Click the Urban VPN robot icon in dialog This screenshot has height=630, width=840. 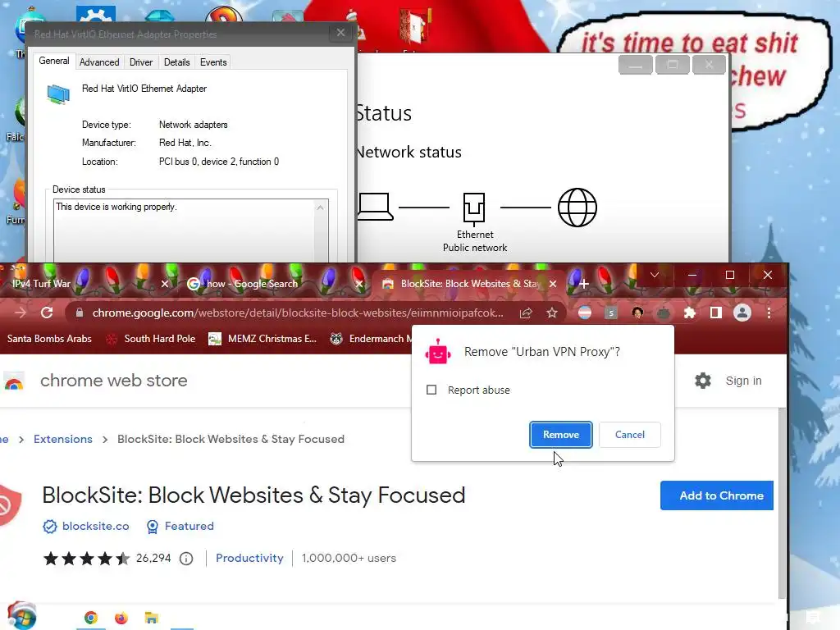(x=438, y=353)
